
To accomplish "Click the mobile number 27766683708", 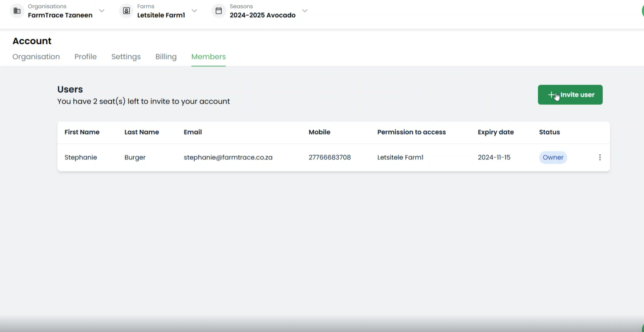I will [330, 157].
